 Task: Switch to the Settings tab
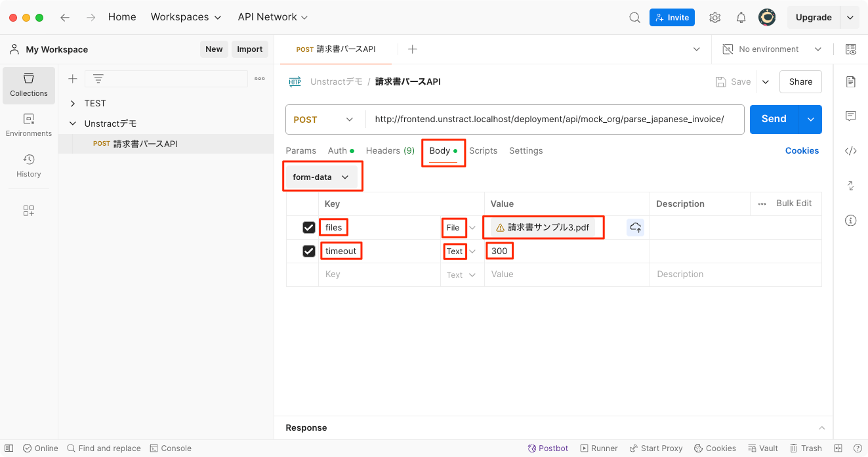coord(526,151)
